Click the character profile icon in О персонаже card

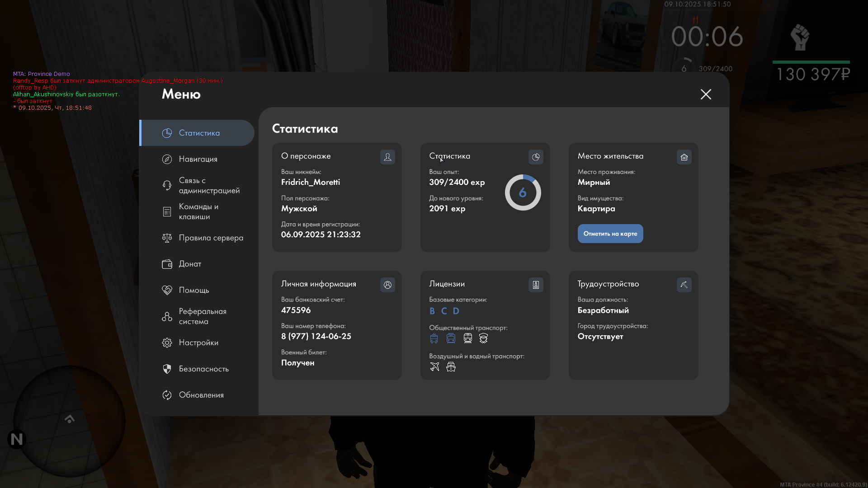click(387, 157)
